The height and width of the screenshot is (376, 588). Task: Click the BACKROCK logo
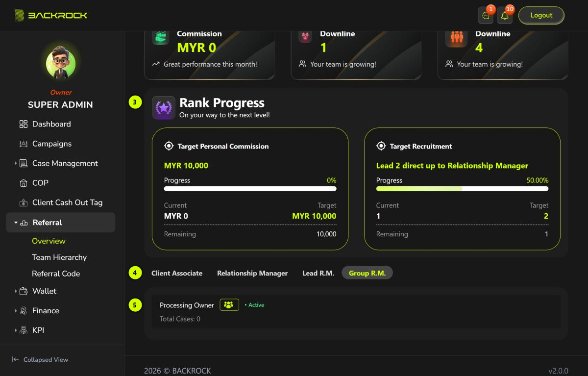51,15
